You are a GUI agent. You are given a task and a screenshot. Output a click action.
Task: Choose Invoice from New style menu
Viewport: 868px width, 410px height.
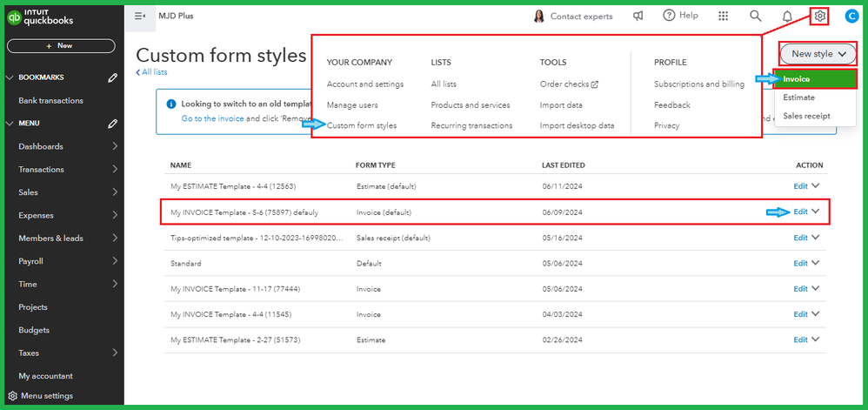pos(815,79)
